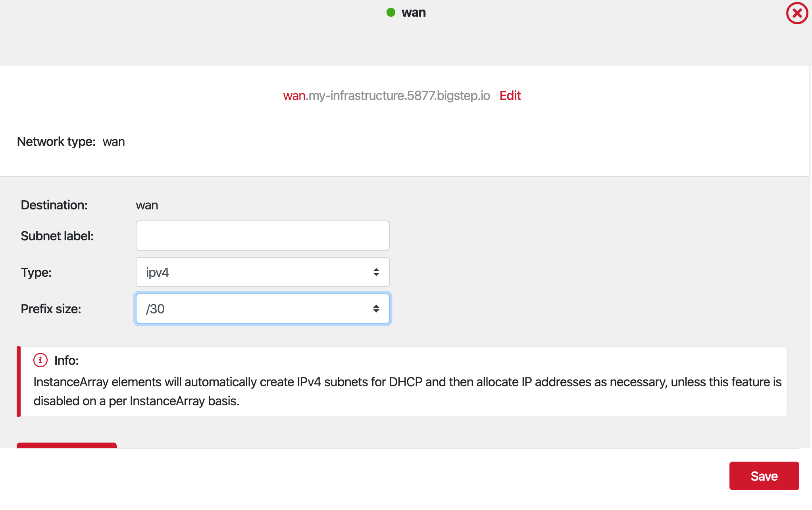Click the red wan subdomain text
This screenshot has height=510, width=812.
294,96
